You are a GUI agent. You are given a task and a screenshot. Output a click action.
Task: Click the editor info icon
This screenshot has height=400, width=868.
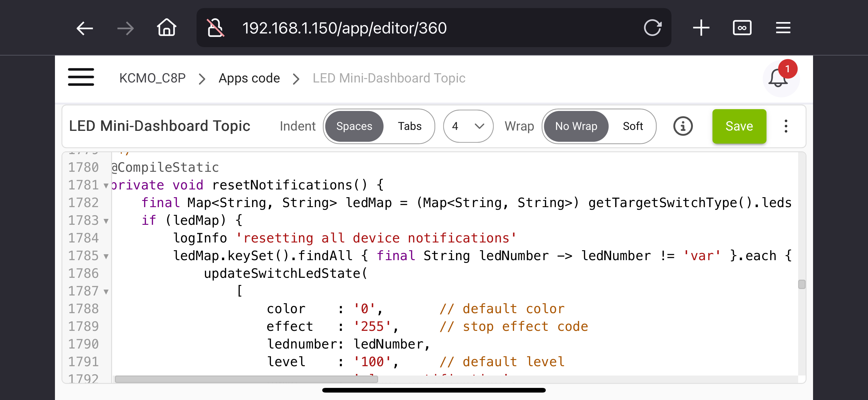tap(683, 126)
